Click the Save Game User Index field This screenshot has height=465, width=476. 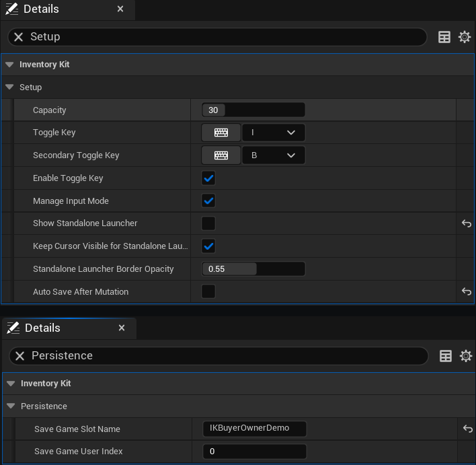[254, 452]
